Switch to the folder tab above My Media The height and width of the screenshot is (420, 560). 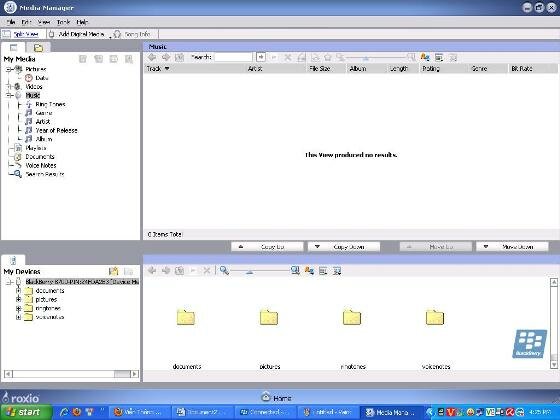pos(38,48)
